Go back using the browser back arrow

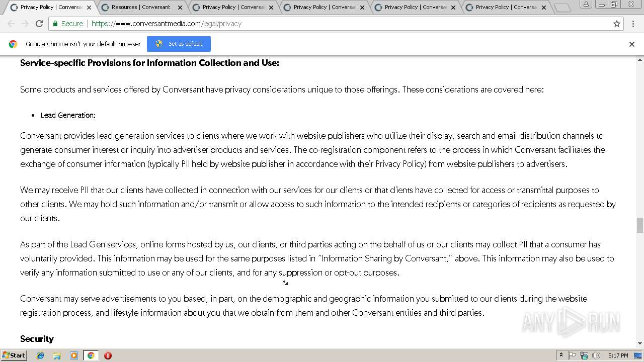coord(11,24)
